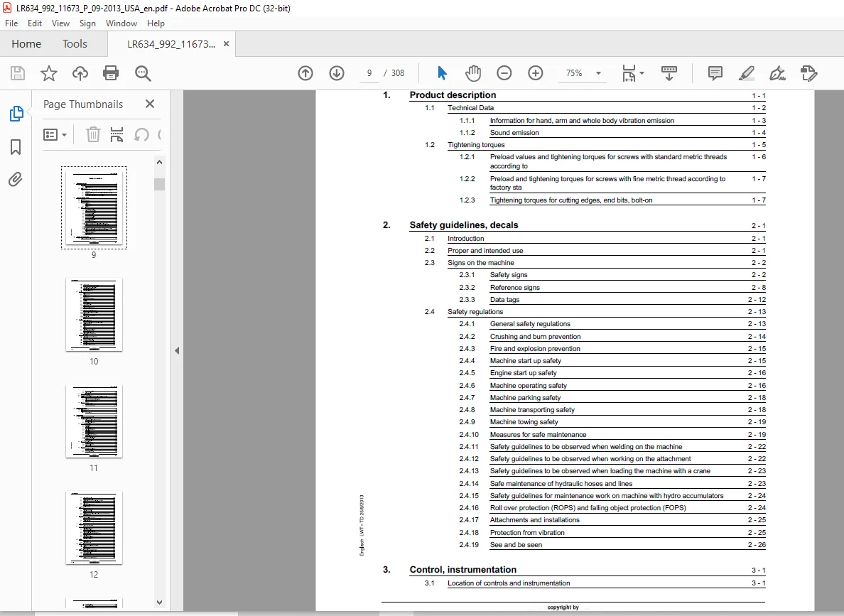Screen dimensions: 844x616
Task: Click the Print file icon
Action: click(111, 73)
